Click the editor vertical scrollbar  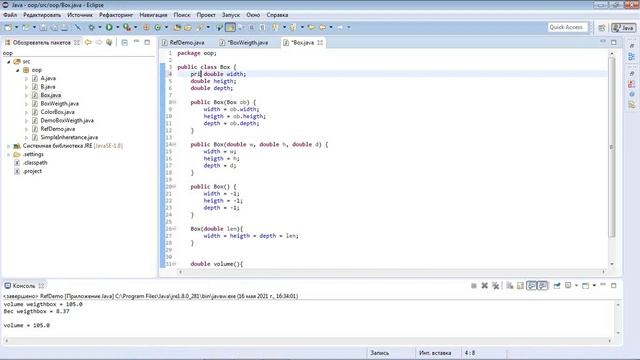pyautogui.click(x=611, y=147)
